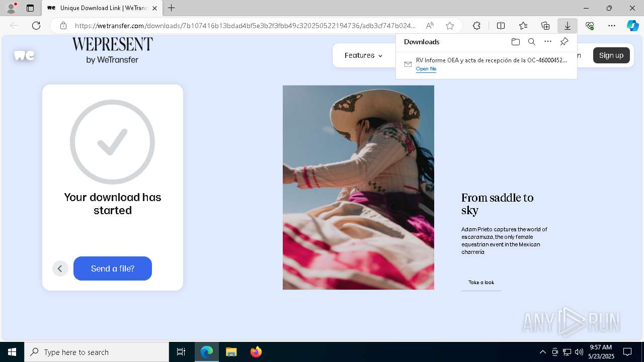644x362 pixels.
Task: Select the RV Informe OEA download entry
Action: pos(486,64)
